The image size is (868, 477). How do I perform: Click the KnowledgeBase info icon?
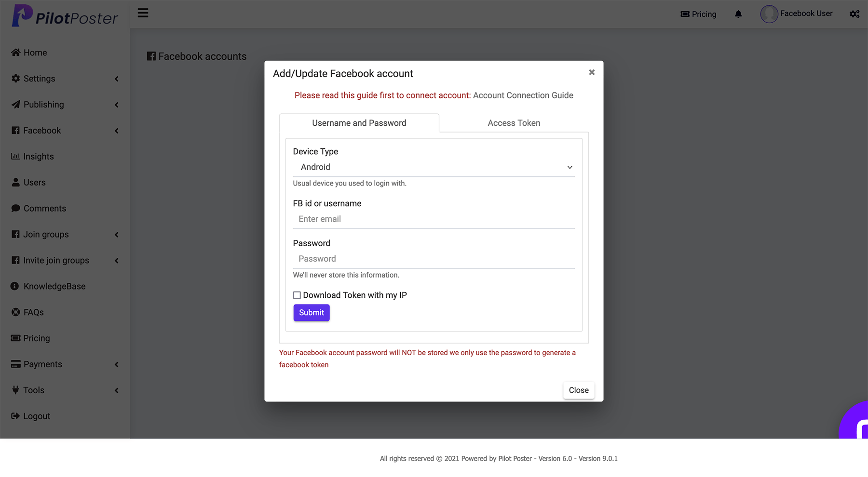tap(15, 286)
